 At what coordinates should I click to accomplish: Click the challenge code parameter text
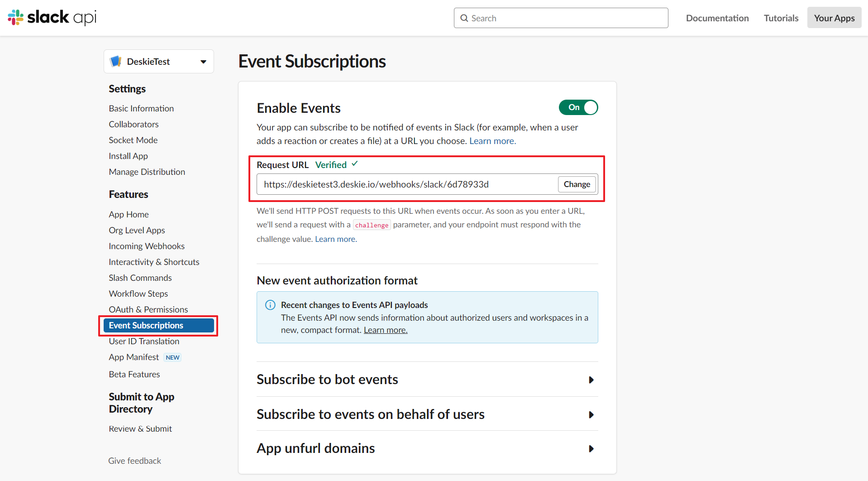pyautogui.click(x=372, y=225)
